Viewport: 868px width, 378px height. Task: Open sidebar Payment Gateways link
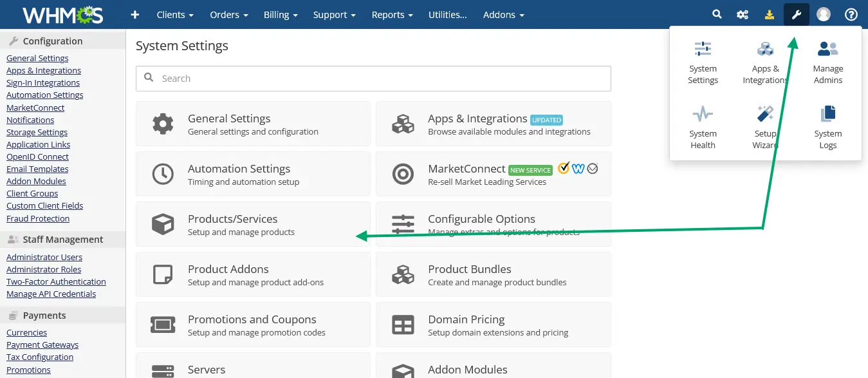click(x=42, y=345)
